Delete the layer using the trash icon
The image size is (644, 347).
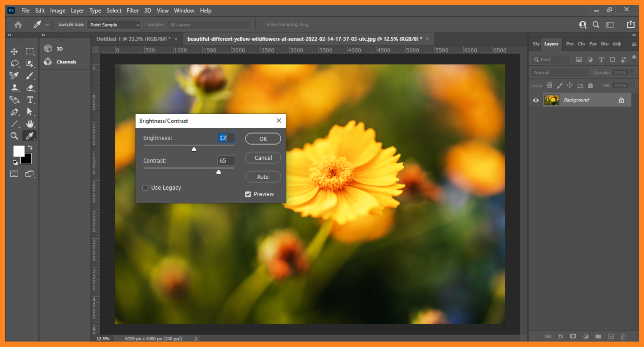click(x=623, y=337)
